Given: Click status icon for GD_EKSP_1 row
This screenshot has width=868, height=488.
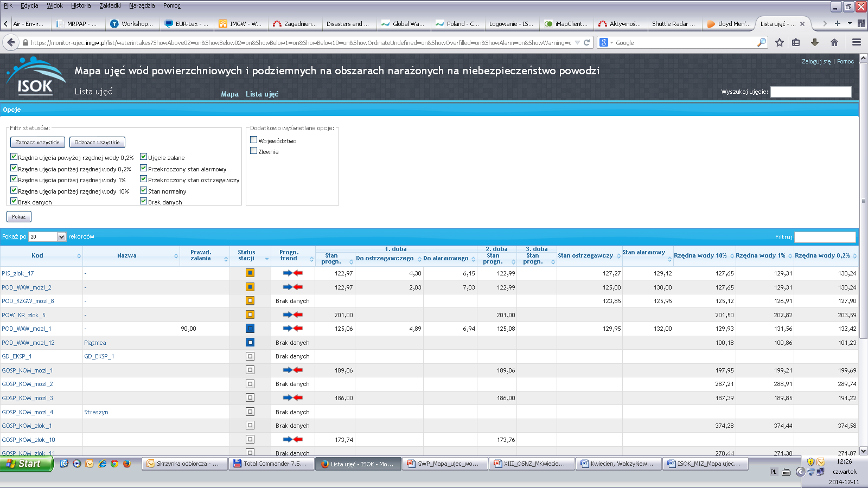Looking at the screenshot, I should coord(250,356).
